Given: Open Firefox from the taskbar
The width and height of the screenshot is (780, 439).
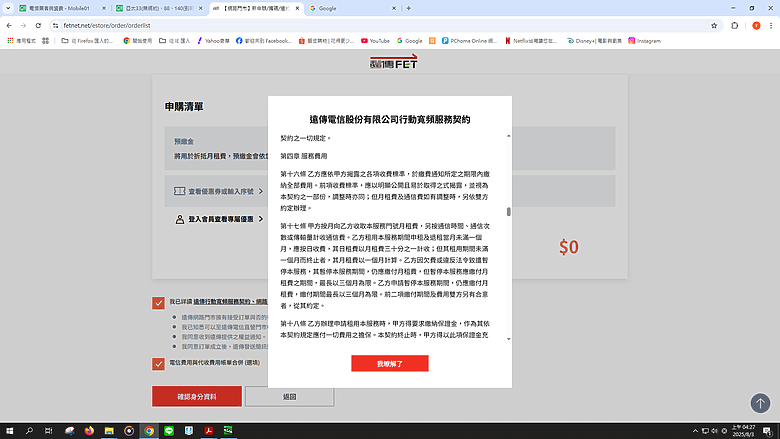Looking at the screenshot, I should click(89, 431).
